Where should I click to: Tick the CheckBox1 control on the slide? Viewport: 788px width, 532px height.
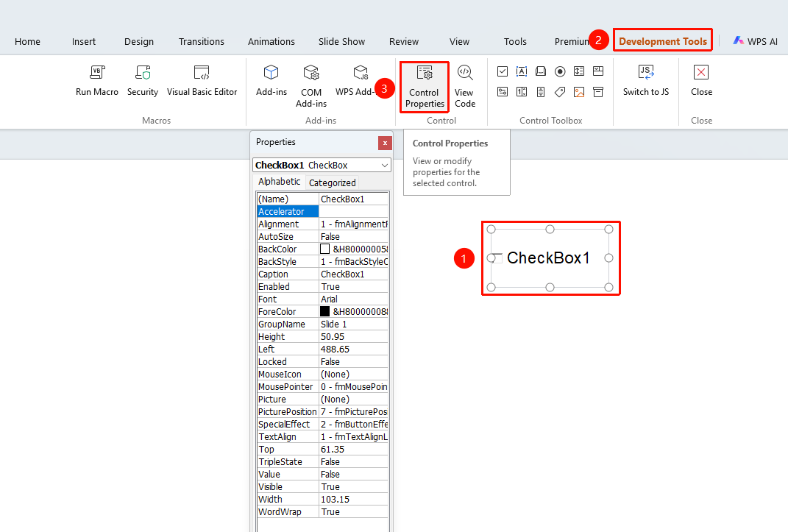[x=497, y=258]
